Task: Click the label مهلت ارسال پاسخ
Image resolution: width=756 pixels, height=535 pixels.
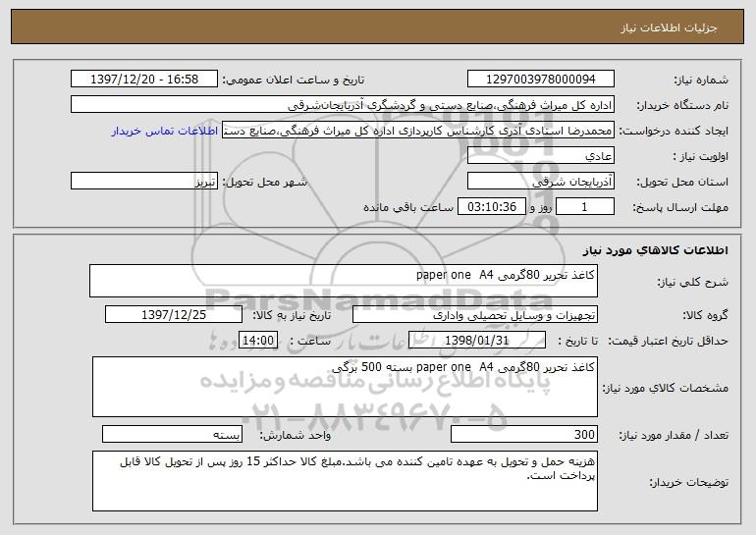Action: tap(680, 208)
